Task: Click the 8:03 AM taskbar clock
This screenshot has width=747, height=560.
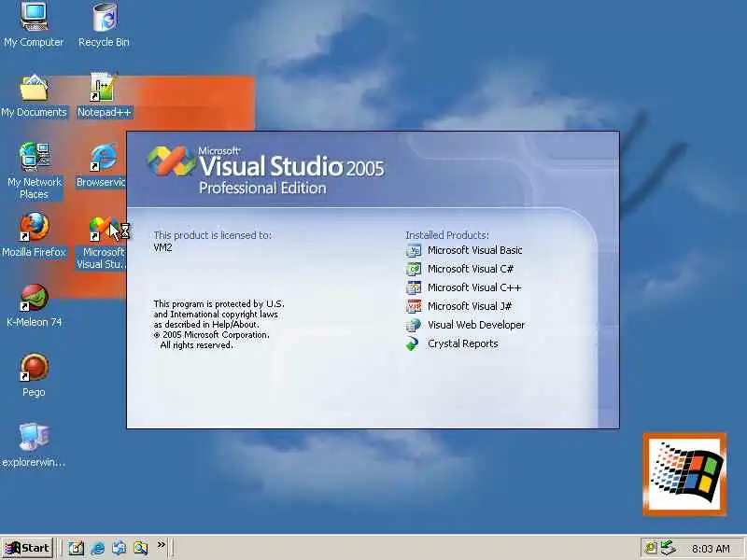Action: click(x=711, y=549)
